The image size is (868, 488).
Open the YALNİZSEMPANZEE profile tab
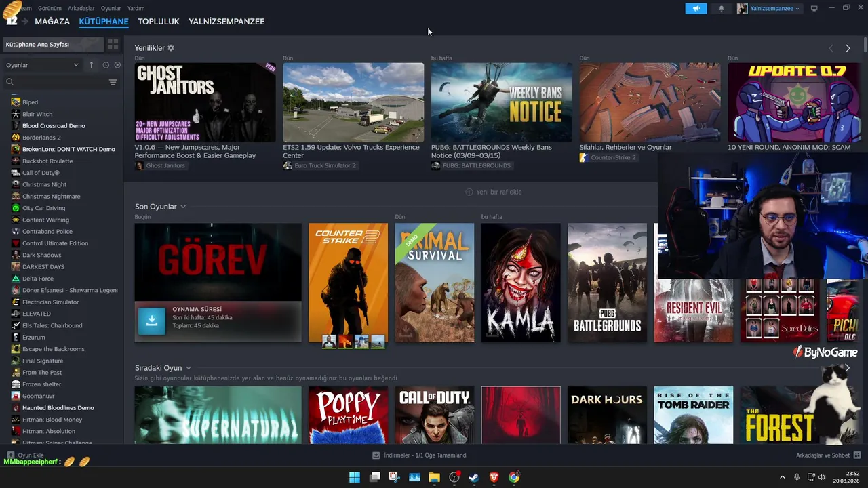[226, 22]
